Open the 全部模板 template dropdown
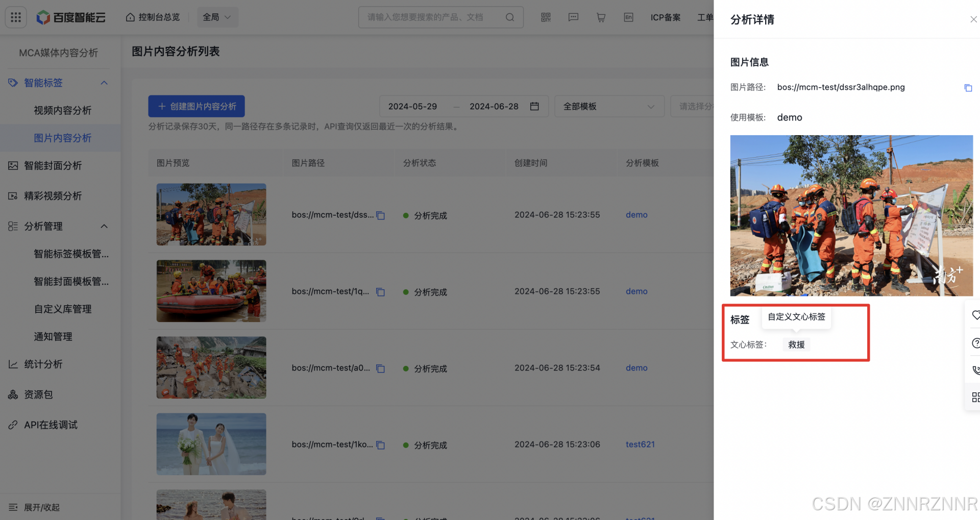 tap(608, 106)
